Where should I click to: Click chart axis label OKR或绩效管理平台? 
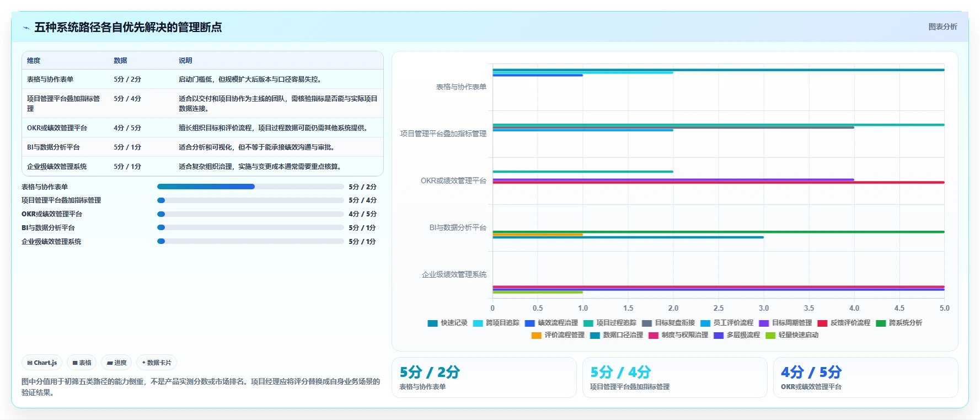point(453,181)
